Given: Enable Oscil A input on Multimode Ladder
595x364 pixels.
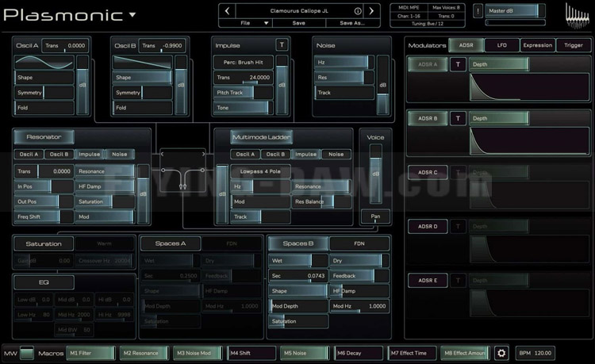Looking at the screenshot, I should pyautogui.click(x=245, y=155).
